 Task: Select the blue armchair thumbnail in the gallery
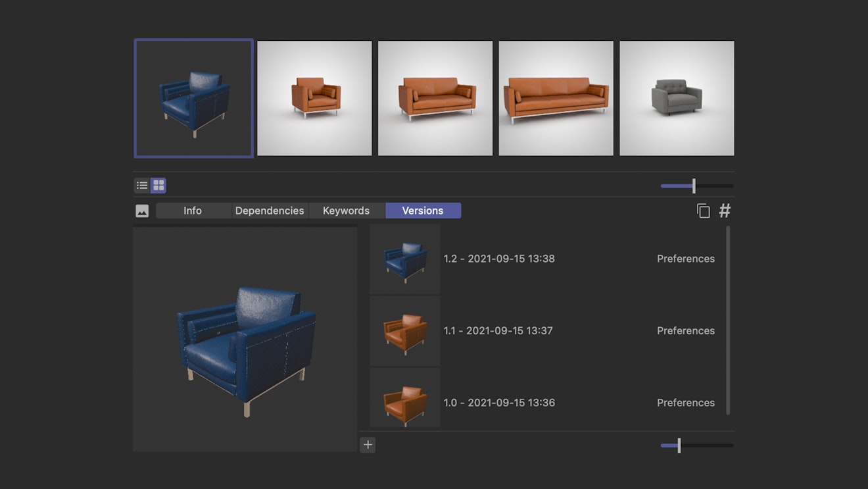click(x=193, y=97)
